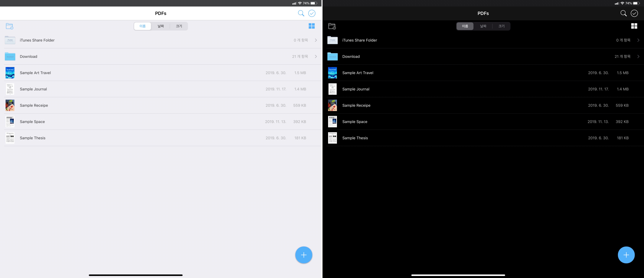
Task: Expand Download folder chevron, dark panel
Action: click(x=638, y=56)
